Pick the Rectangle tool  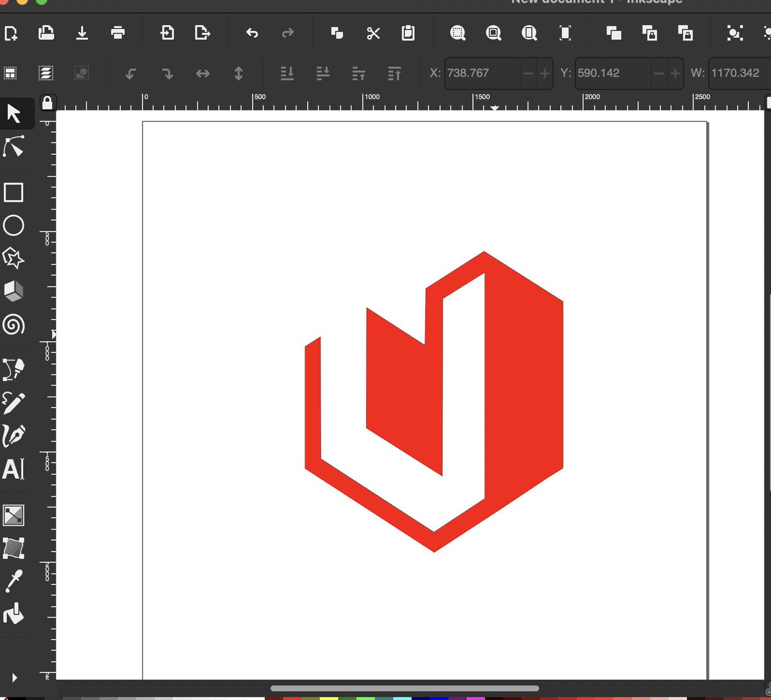point(13,192)
